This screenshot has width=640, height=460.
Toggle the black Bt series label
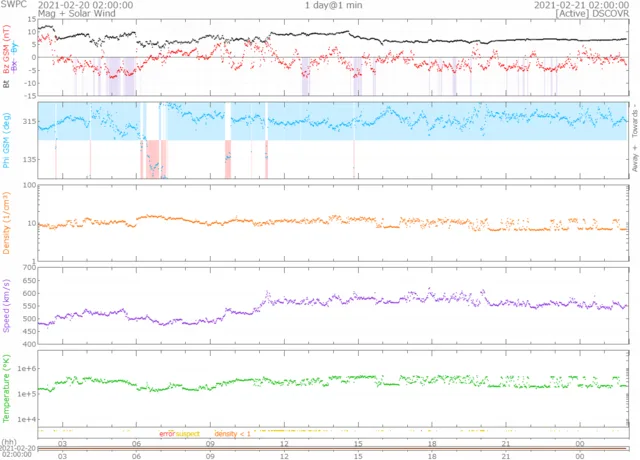(6, 86)
